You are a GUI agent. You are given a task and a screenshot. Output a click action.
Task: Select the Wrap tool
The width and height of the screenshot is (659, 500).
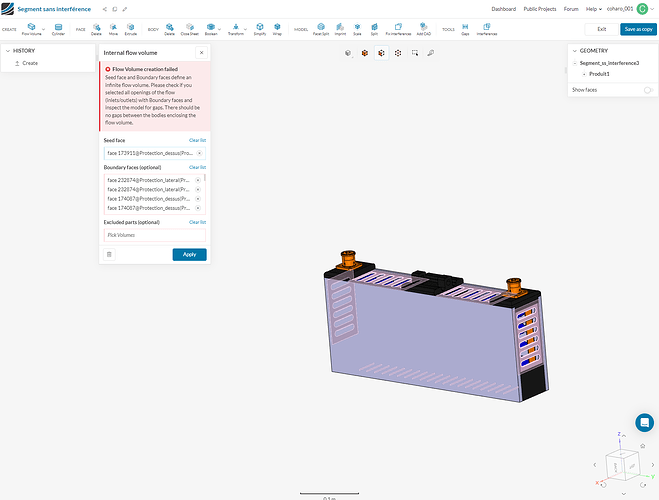click(x=277, y=29)
